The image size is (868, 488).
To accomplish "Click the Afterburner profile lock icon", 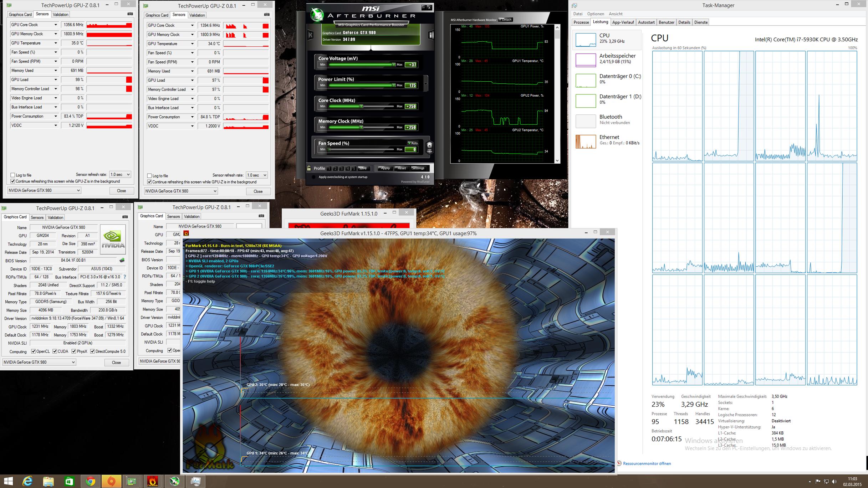I will click(x=309, y=168).
